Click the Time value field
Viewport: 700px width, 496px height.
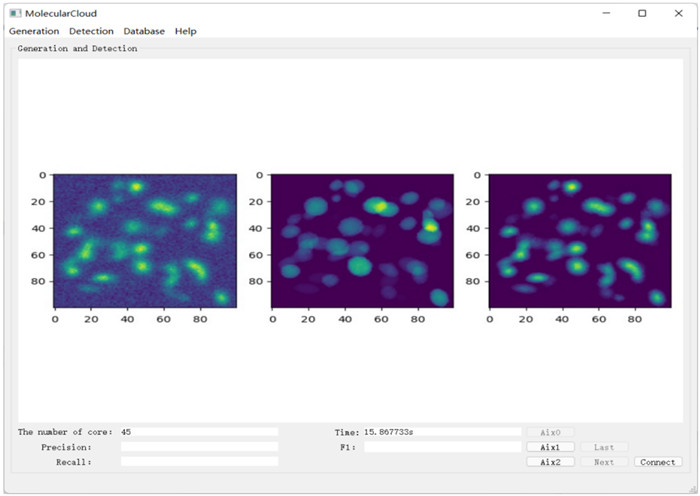(441, 432)
